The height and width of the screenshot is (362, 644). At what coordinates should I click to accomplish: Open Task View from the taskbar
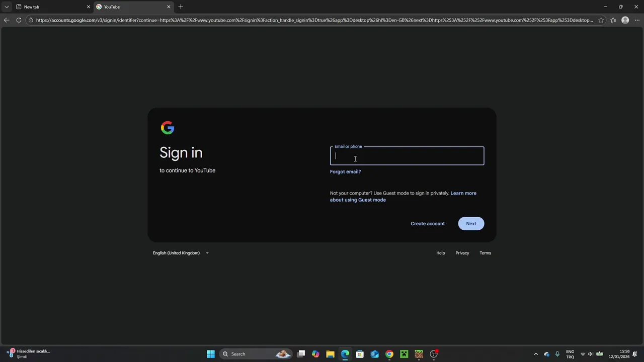pyautogui.click(x=301, y=354)
